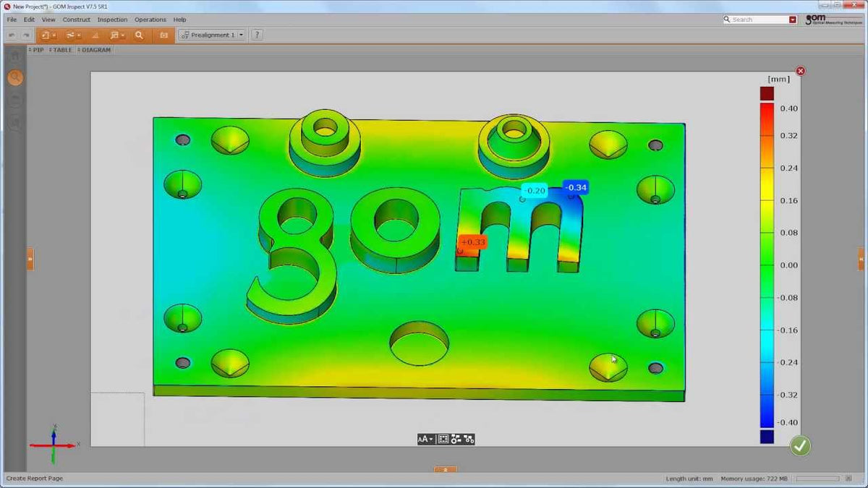Click the fit-view grid icon below the 3D model

coord(443,439)
